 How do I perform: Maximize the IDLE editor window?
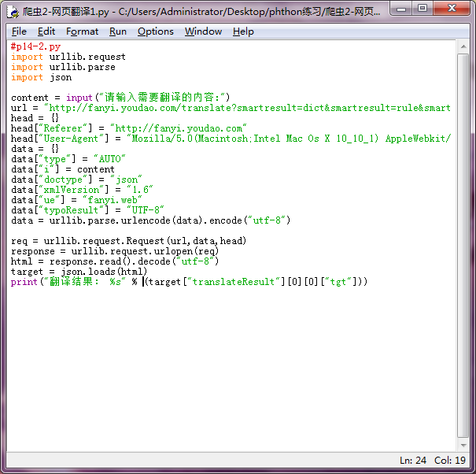point(422,8)
